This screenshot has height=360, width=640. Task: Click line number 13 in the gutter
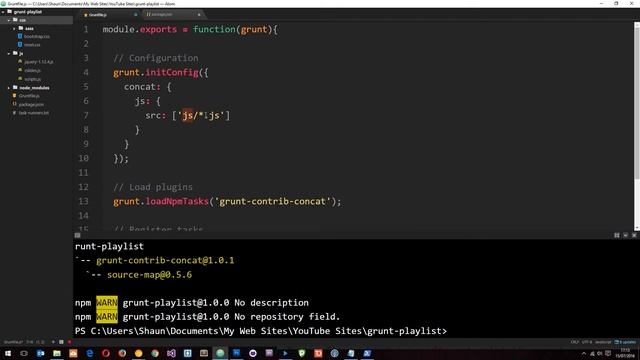(83, 201)
